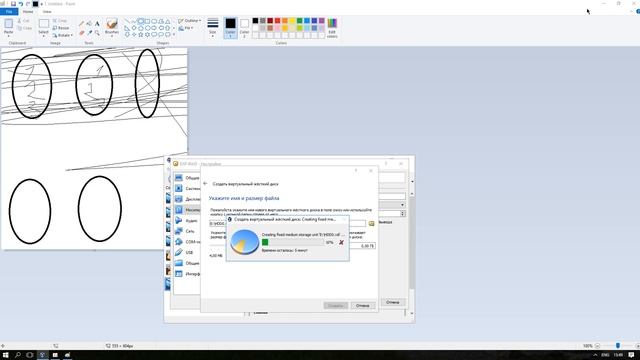This screenshot has height=360, width=640.
Task: Open the shape Fill dropdown
Action: pos(186,28)
